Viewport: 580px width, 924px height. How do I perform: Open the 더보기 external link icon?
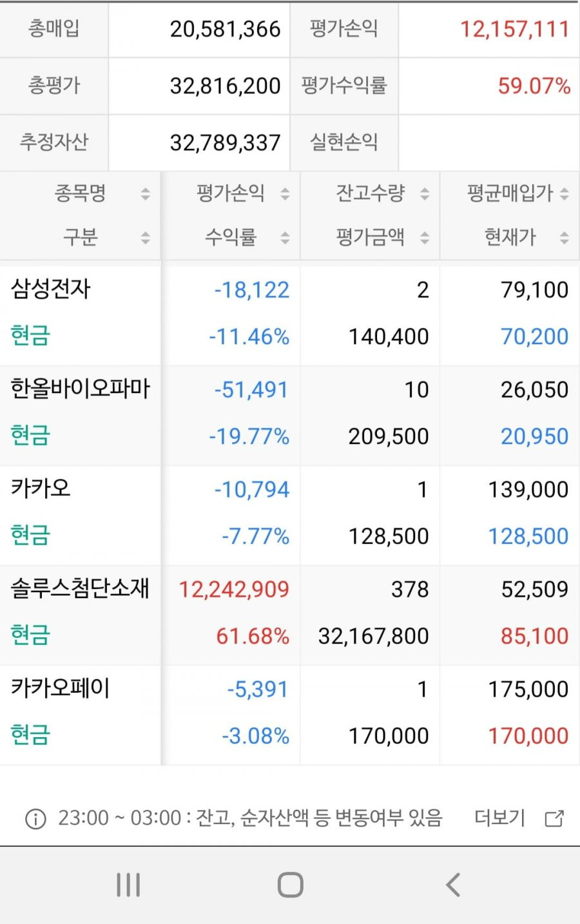554,818
